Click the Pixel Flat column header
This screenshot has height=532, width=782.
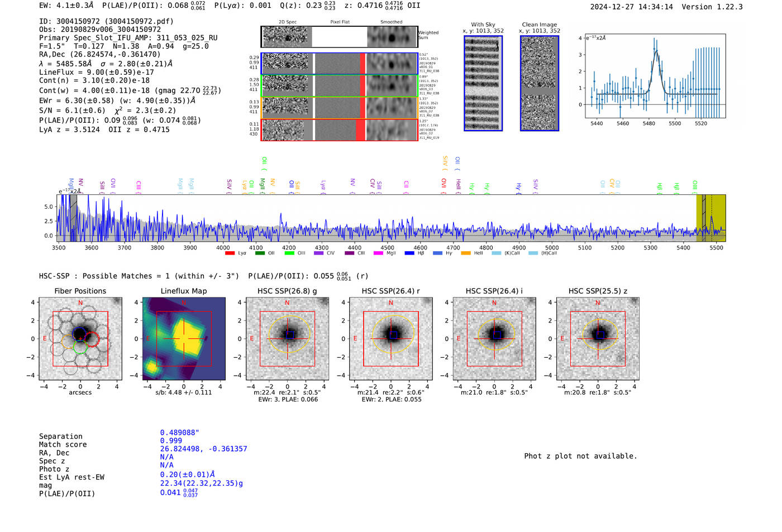340,22
